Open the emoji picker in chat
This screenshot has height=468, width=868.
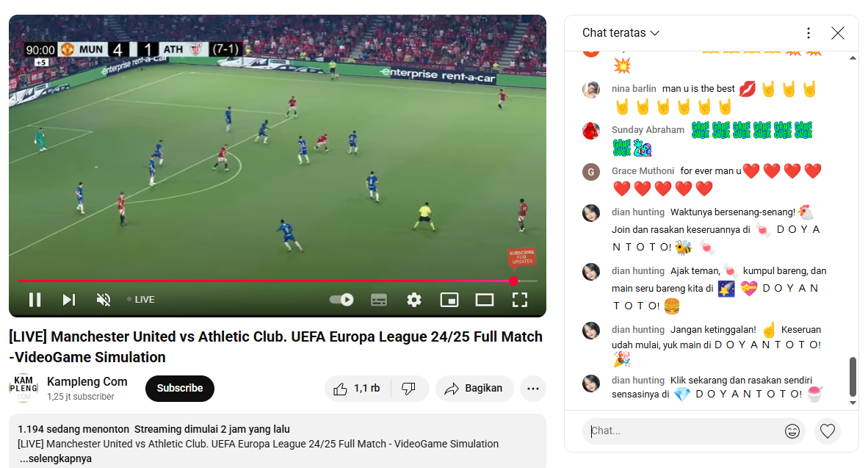click(x=792, y=431)
